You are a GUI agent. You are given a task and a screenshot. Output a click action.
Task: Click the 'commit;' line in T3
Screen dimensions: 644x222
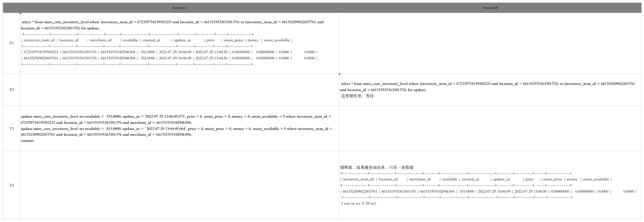pos(27,141)
